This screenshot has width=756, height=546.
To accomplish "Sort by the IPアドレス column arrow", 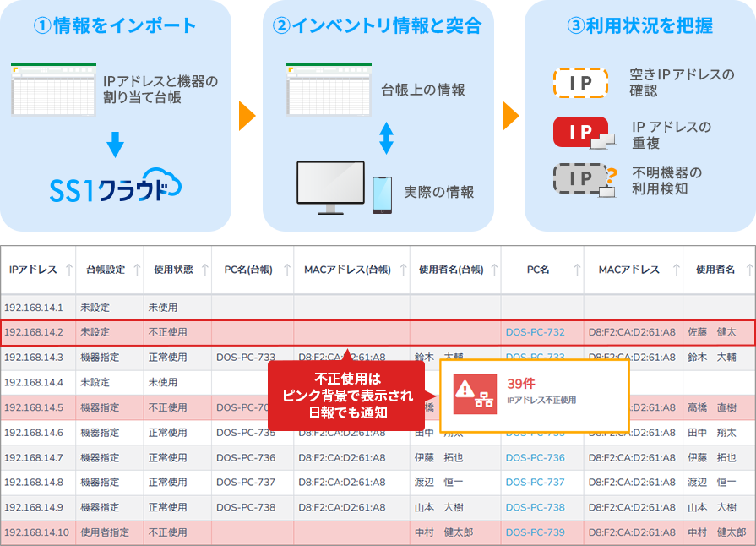I will pos(69,270).
